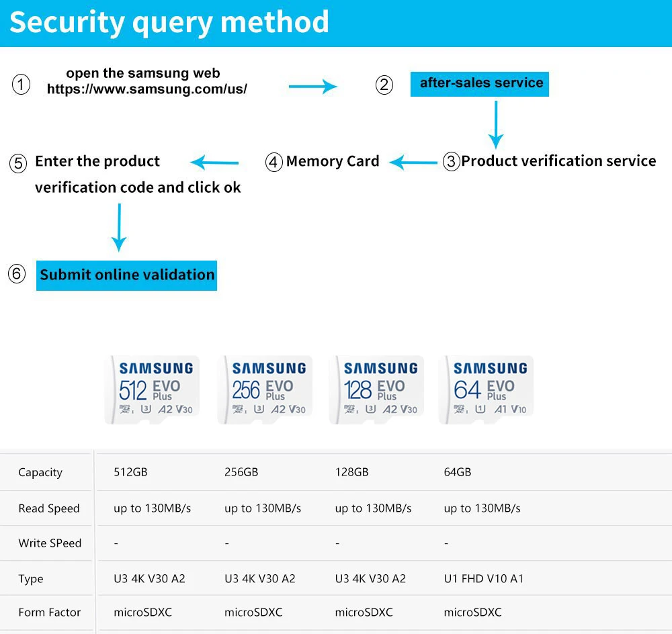Click the step 5 circled number icon
The height and width of the screenshot is (634, 672).
pyautogui.click(x=18, y=163)
